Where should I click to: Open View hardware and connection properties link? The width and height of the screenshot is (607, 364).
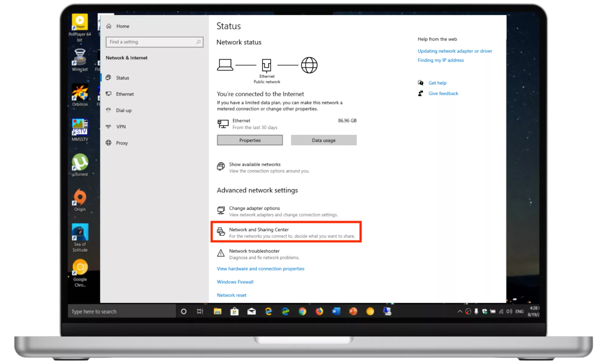pos(260,269)
